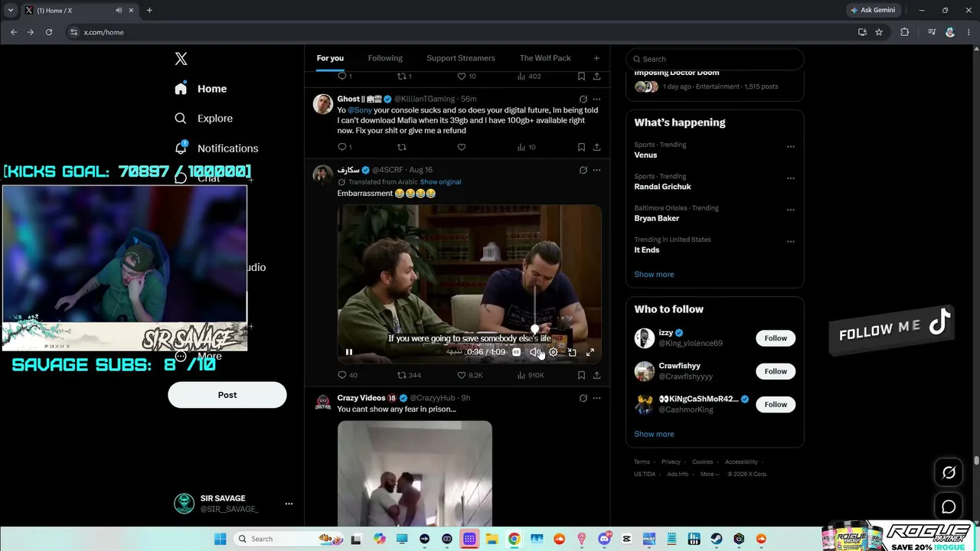
Task: Like the Embarrassment post with 9.2K likes
Action: point(461,375)
